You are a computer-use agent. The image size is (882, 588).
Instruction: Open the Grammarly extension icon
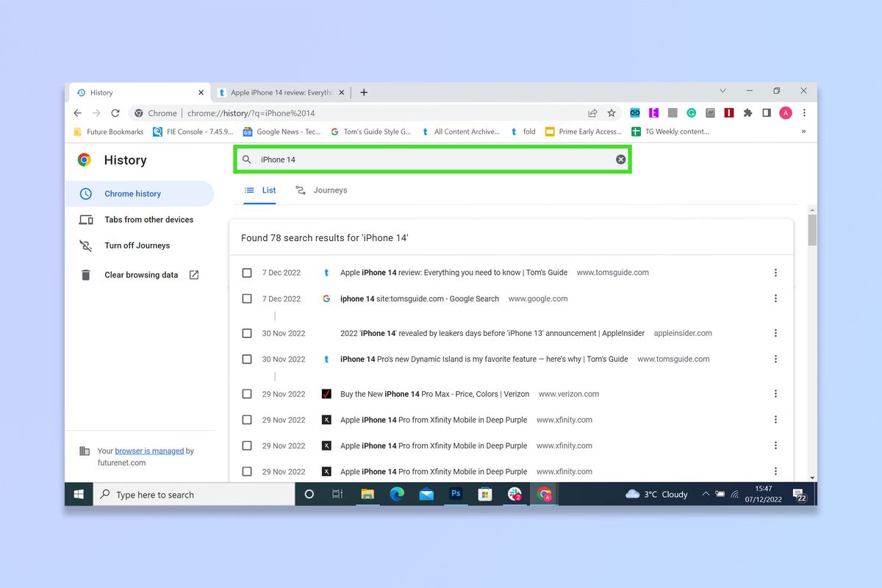point(691,113)
